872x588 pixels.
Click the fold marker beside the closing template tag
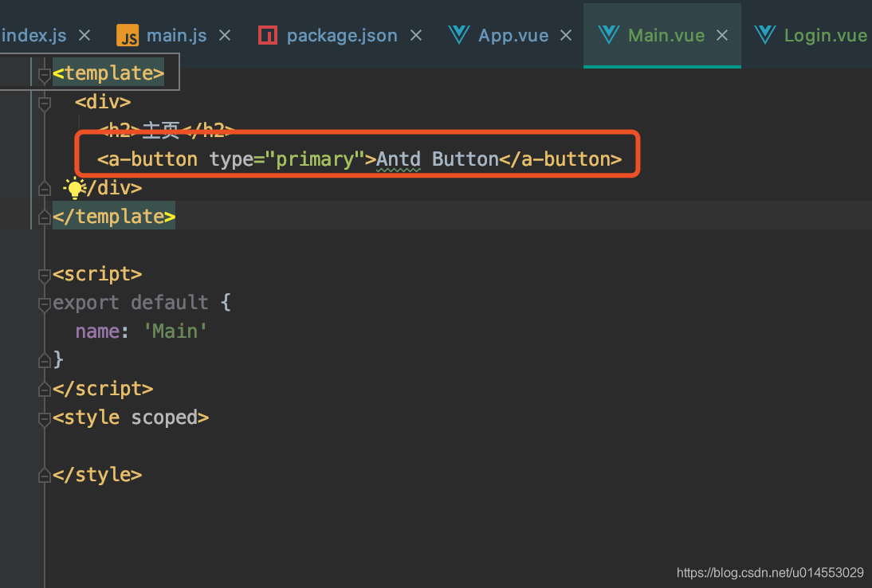(44, 216)
